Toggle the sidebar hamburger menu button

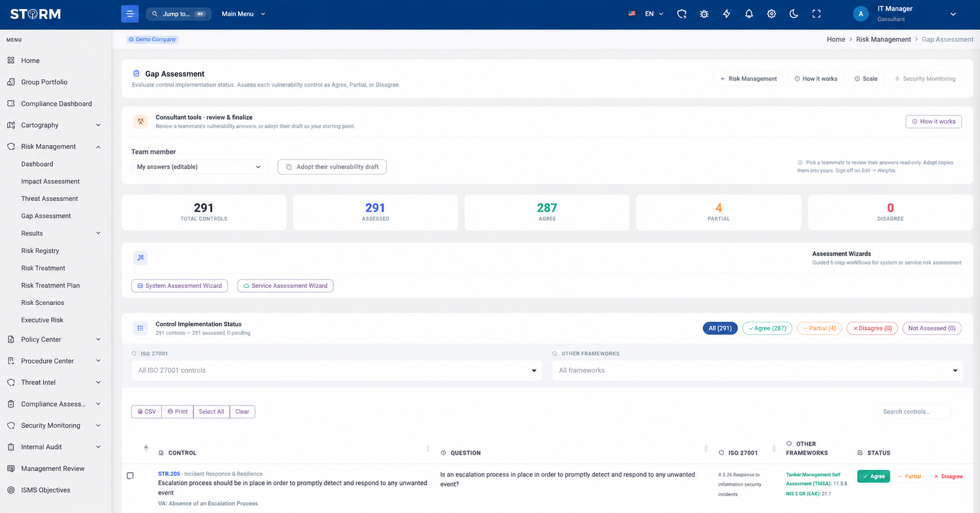(129, 14)
